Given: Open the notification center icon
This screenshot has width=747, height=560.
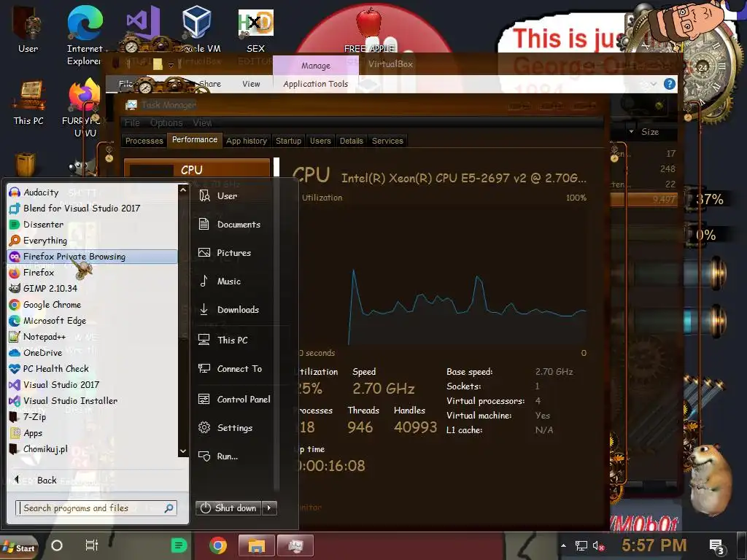Looking at the screenshot, I should [717, 547].
